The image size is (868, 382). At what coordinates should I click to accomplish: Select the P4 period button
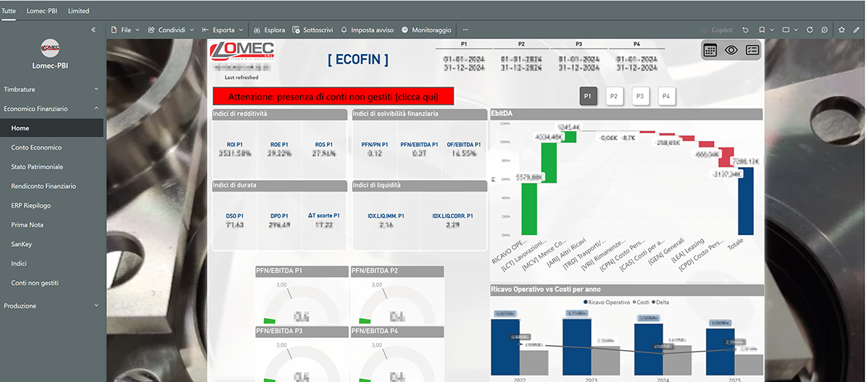(666, 96)
